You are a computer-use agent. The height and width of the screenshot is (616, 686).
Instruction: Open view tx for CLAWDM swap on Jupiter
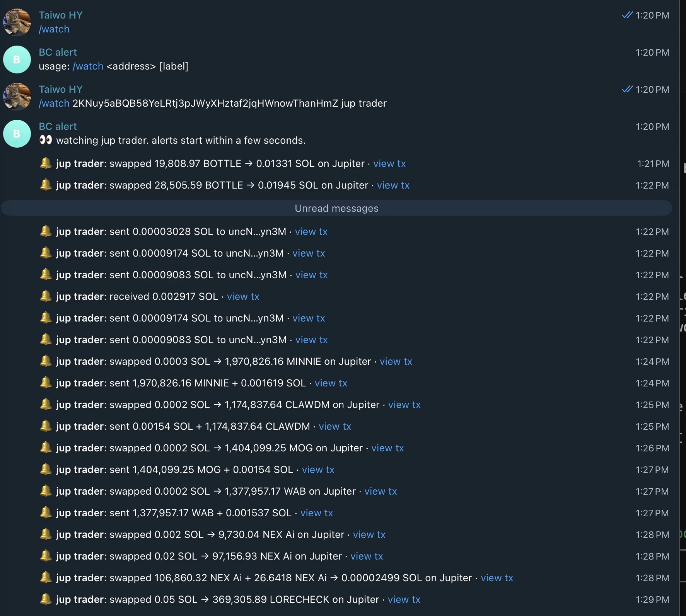coord(404,405)
